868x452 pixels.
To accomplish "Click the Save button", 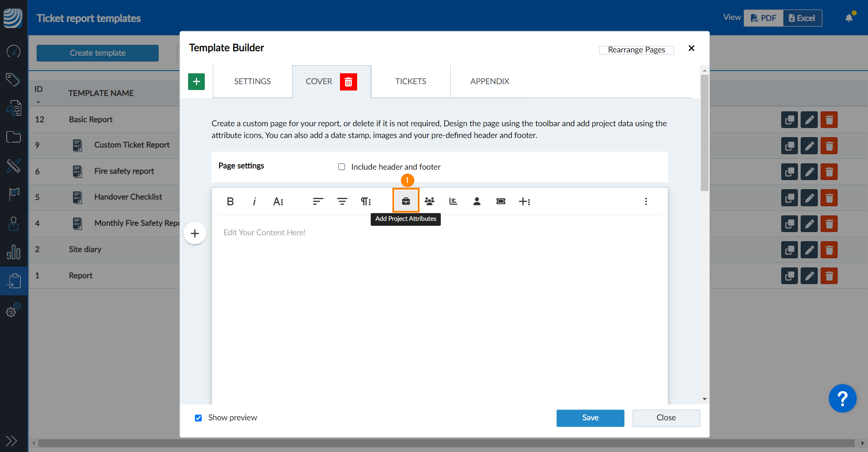I will point(590,418).
